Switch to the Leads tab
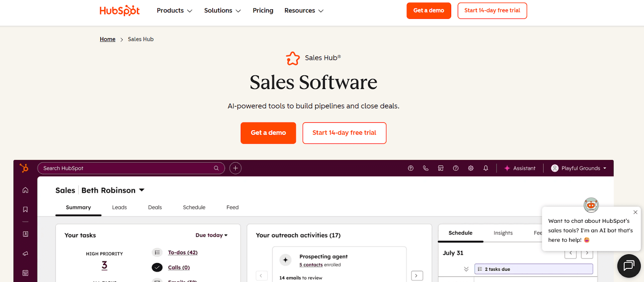The height and width of the screenshot is (282, 644). tap(120, 207)
